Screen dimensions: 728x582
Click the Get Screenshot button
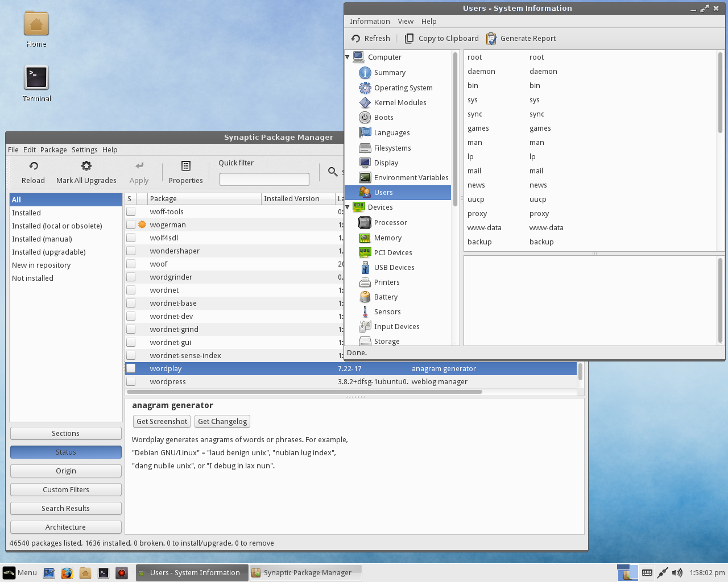162,422
